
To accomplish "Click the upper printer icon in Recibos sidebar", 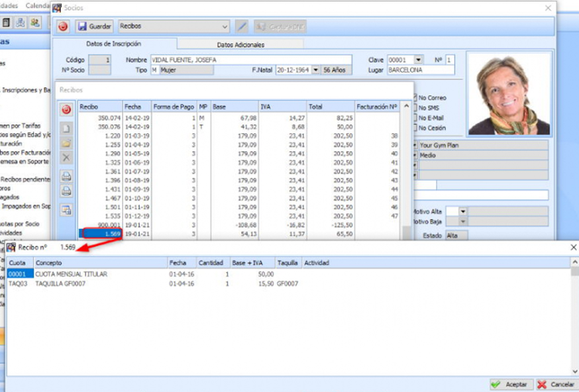I will [x=66, y=176].
